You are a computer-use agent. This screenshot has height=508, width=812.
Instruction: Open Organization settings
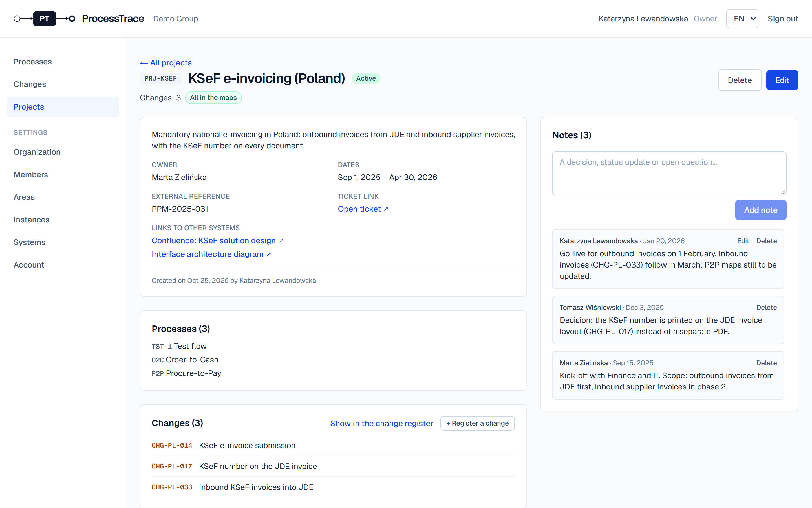click(63, 152)
